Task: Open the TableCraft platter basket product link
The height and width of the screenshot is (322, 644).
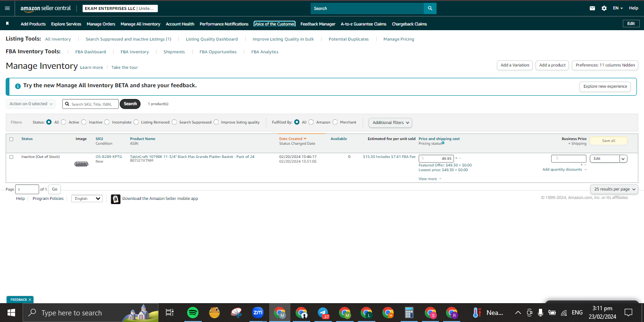Action: [192, 157]
